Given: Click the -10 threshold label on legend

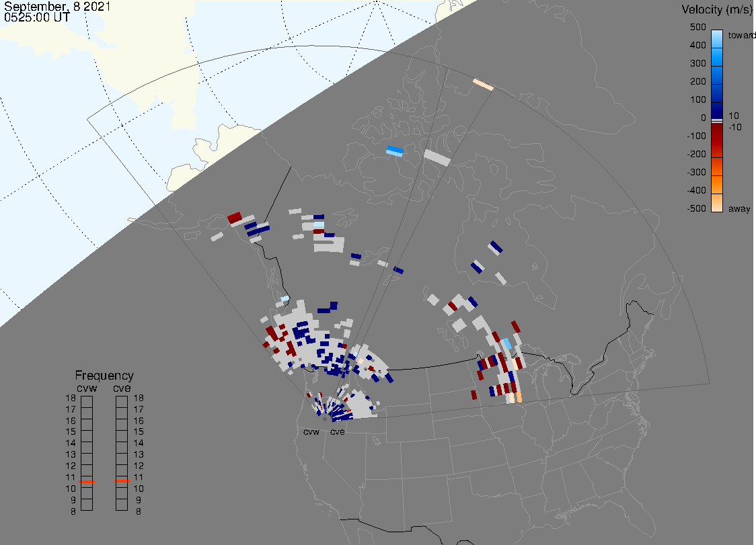Looking at the screenshot, I should pos(734,127).
